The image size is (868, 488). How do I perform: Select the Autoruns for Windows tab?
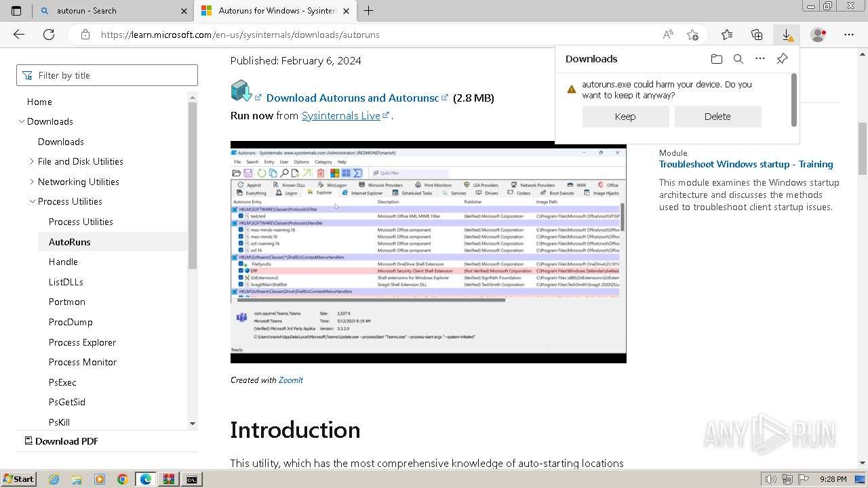click(x=275, y=11)
